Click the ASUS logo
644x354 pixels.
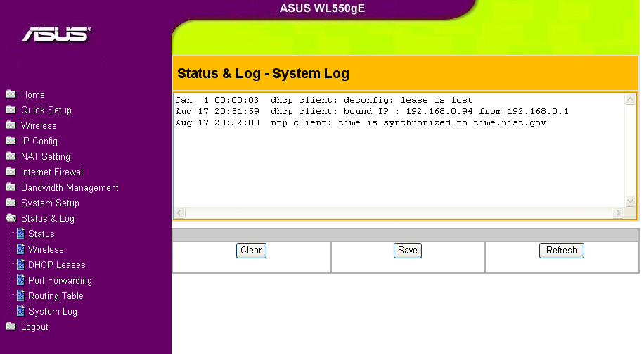(57, 34)
